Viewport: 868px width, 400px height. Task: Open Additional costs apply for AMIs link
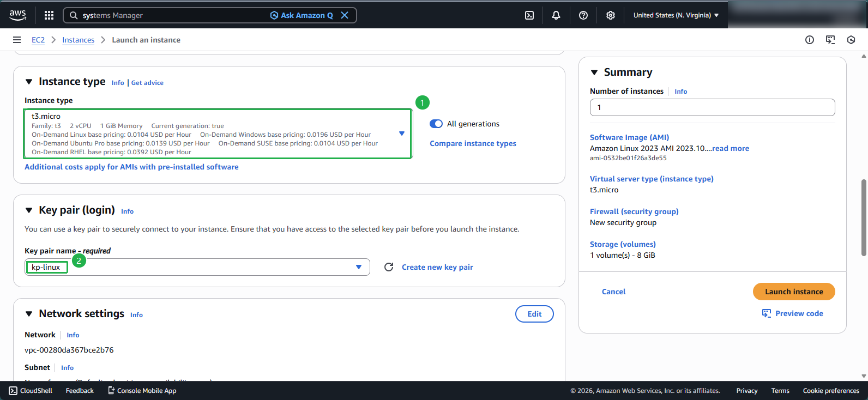point(131,167)
